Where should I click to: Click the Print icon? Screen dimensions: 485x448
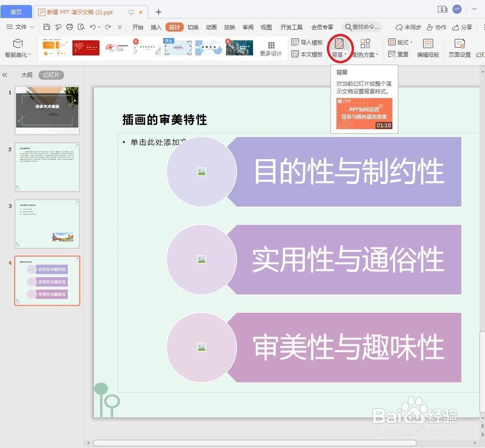(69, 27)
